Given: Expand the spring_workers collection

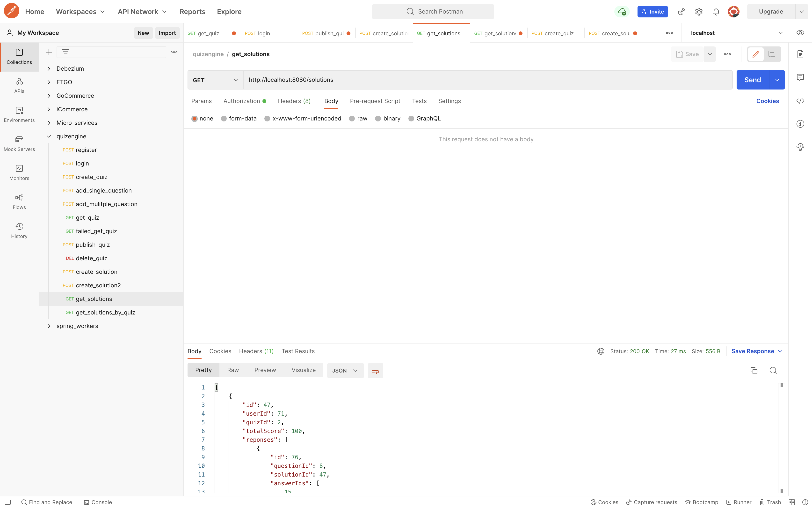Looking at the screenshot, I should [49, 326].
